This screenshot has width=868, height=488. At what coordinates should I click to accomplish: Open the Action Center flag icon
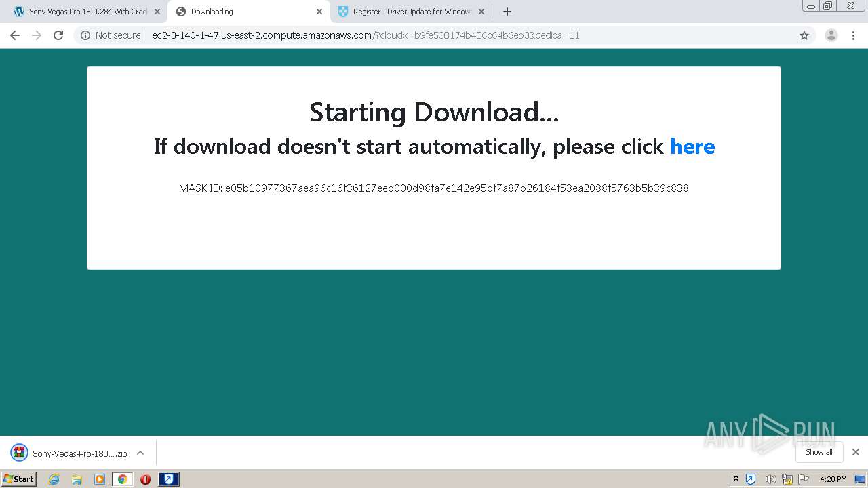[804, 479]
